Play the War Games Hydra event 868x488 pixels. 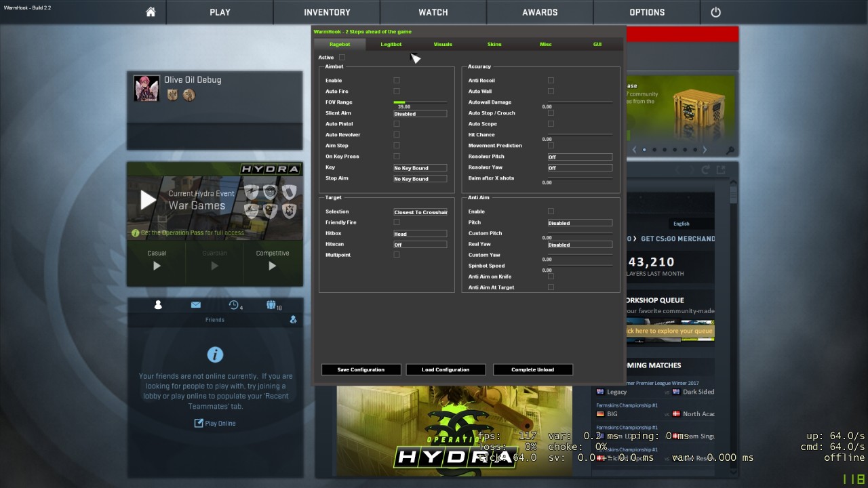(x=148, y=200)
